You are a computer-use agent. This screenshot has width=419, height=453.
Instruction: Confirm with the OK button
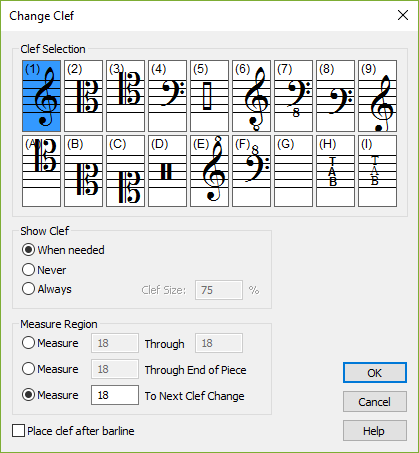click(x=375, y=373)
